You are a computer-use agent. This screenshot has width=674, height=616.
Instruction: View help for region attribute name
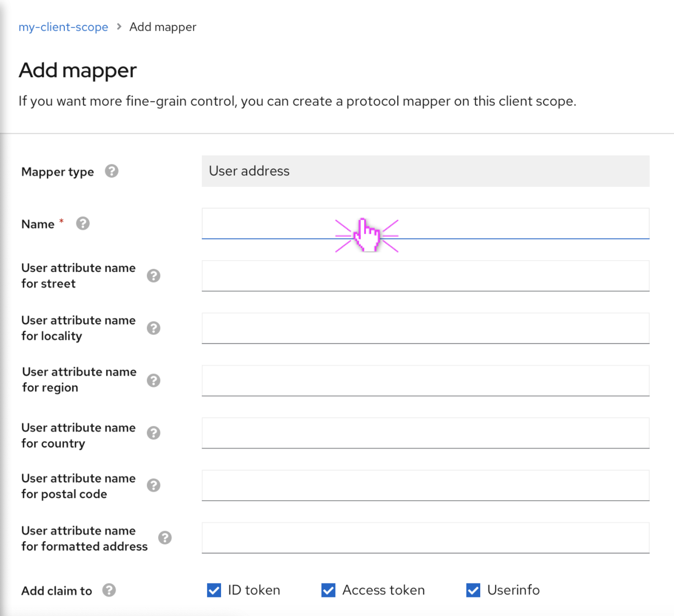(x=154, y=381)
